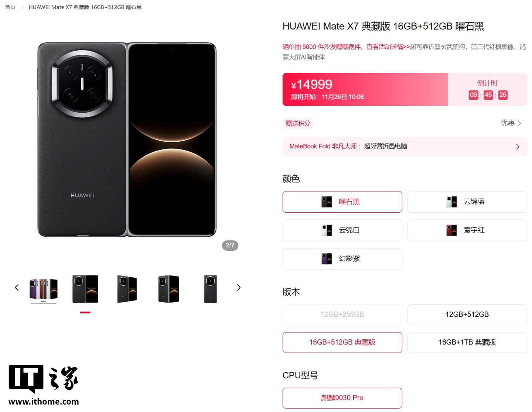View the folded phone back thumbnail
The image size is (532, 412).
pyautogui.click(x=211, y=289)
